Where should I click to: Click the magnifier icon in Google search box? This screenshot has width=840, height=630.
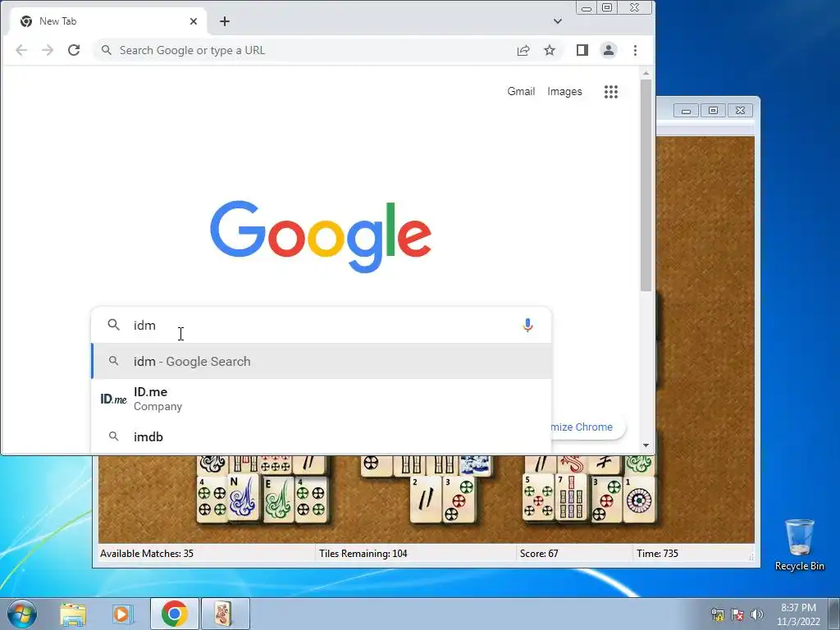pos(113,325)
